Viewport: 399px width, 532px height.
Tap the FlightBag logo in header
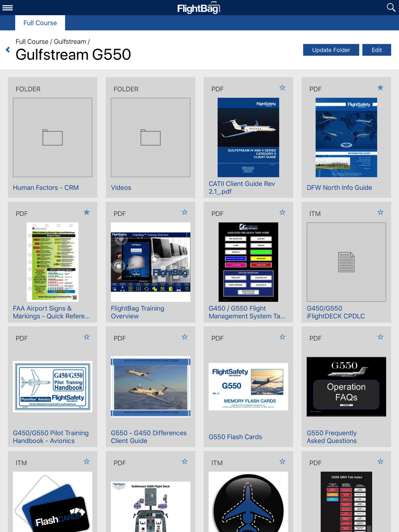point(199,8)
